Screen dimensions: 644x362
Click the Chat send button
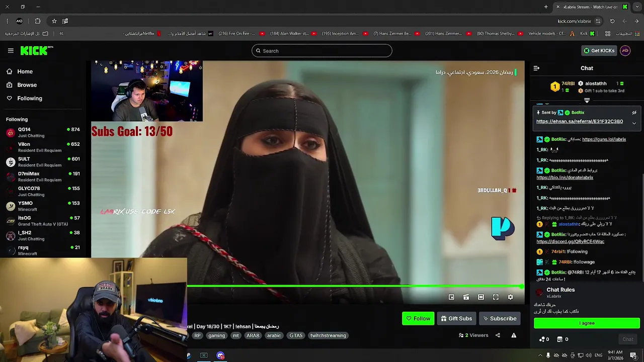pyautogui.click(x=628, y=339)
